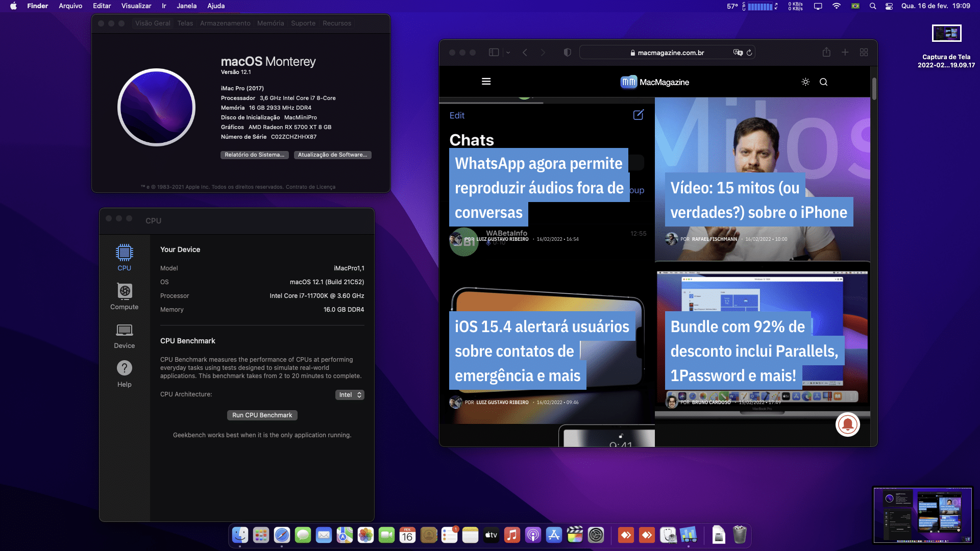
Task: Click the App Store icon in Dock
Action: click(554, 536)
